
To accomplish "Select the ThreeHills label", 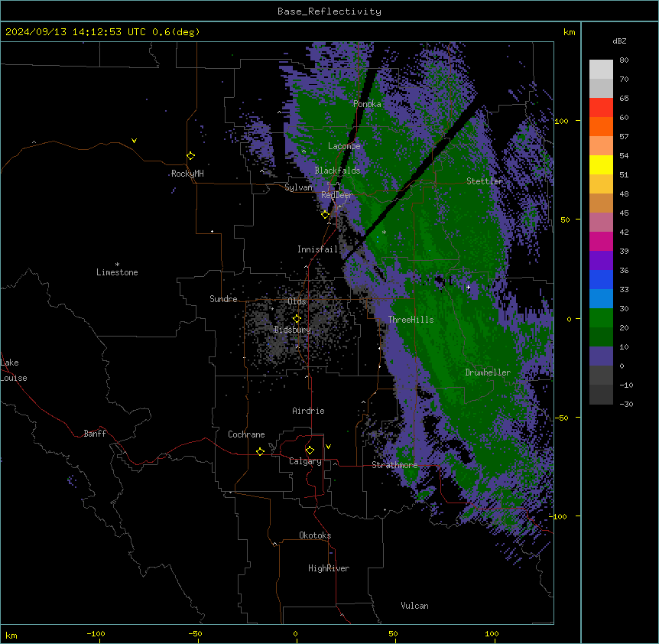I will tap(411, 320).
